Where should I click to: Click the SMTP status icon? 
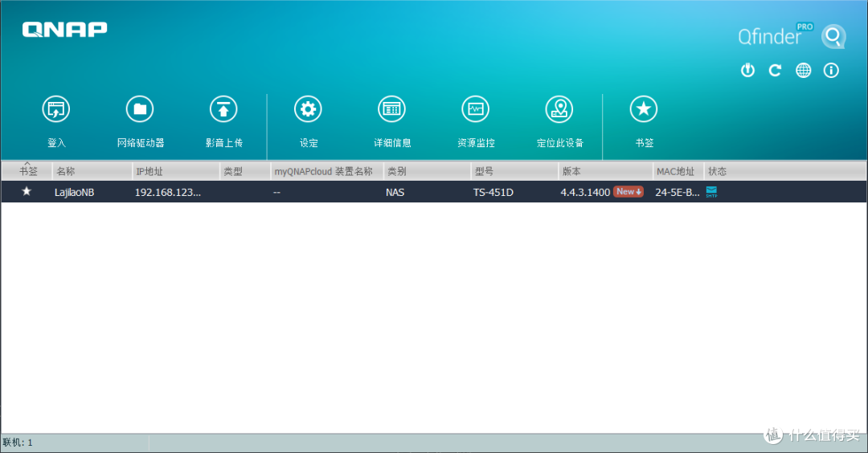(x=711, y=192)
